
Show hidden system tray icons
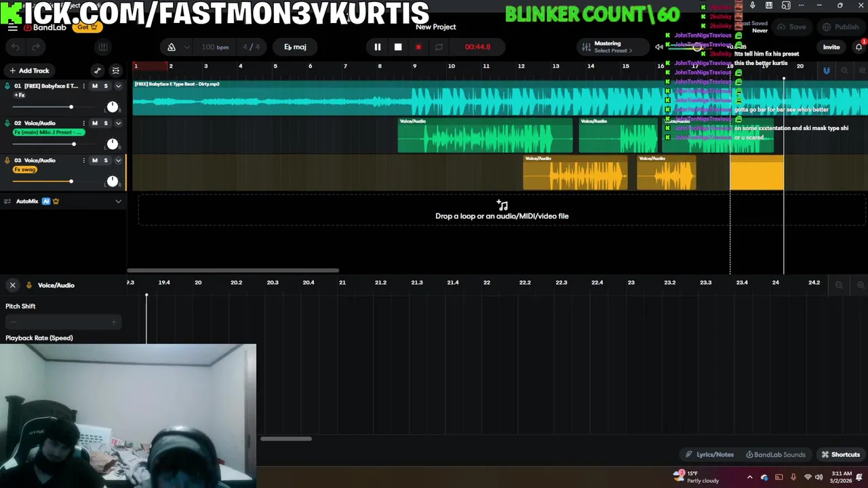click(x=749, y=477)
